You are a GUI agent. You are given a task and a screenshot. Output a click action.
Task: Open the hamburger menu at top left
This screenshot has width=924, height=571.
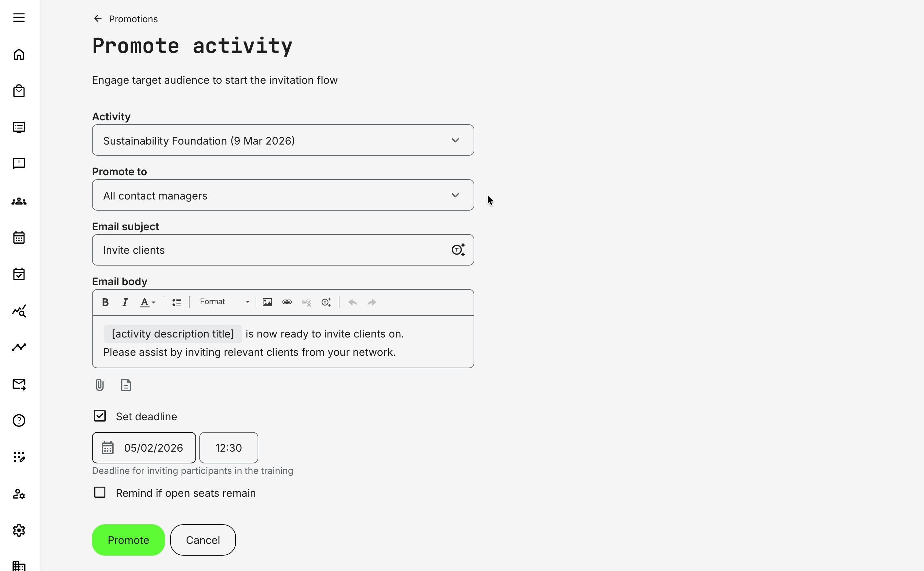(x=19, y=17)
